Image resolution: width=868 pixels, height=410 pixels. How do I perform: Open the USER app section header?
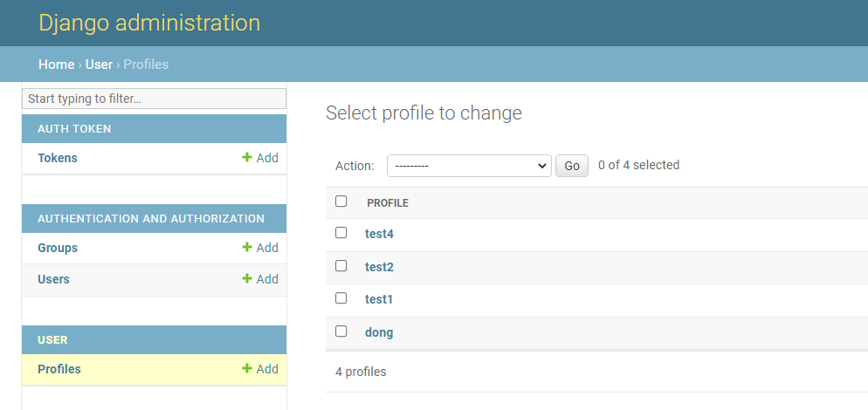52,339
